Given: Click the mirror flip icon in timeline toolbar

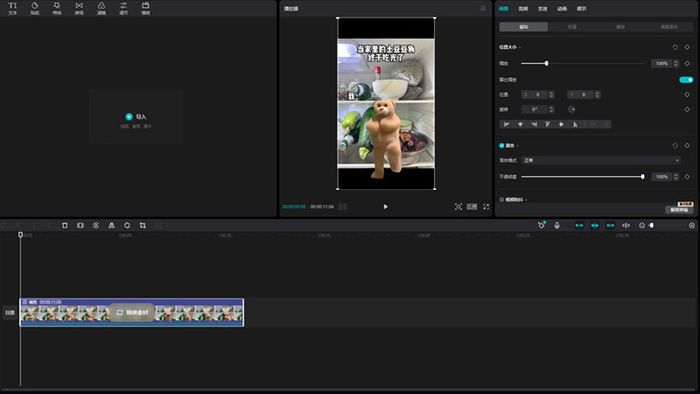Looking at the screenshot, I should pos(112,225).
